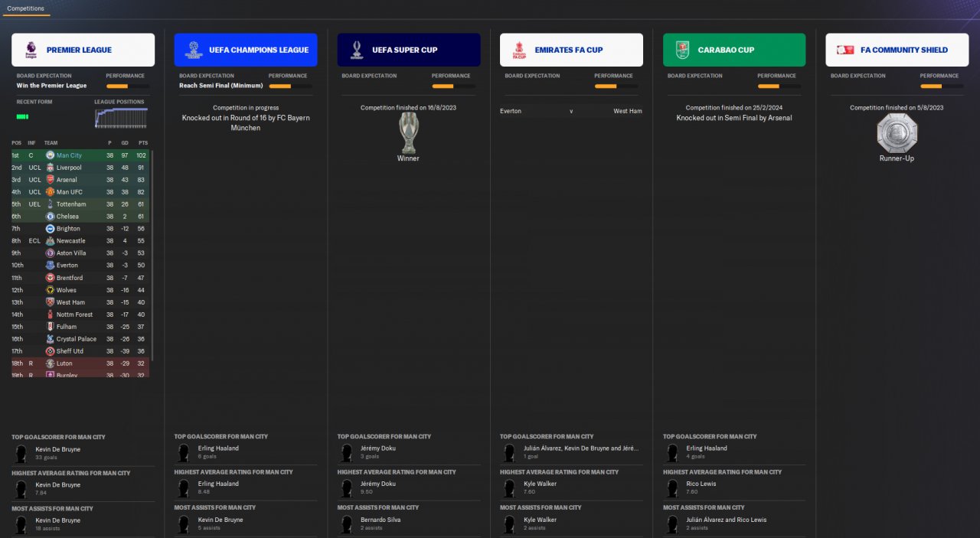Click the Fulham club badge
The width and height of the screenshot is (980, 538).
(50, 327)
